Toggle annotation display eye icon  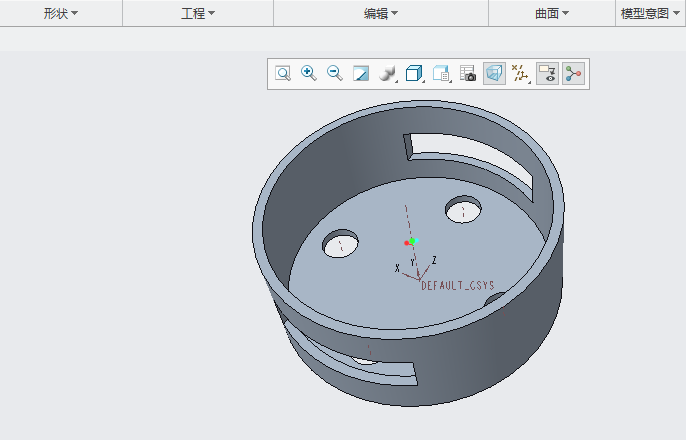click(547, 74)
